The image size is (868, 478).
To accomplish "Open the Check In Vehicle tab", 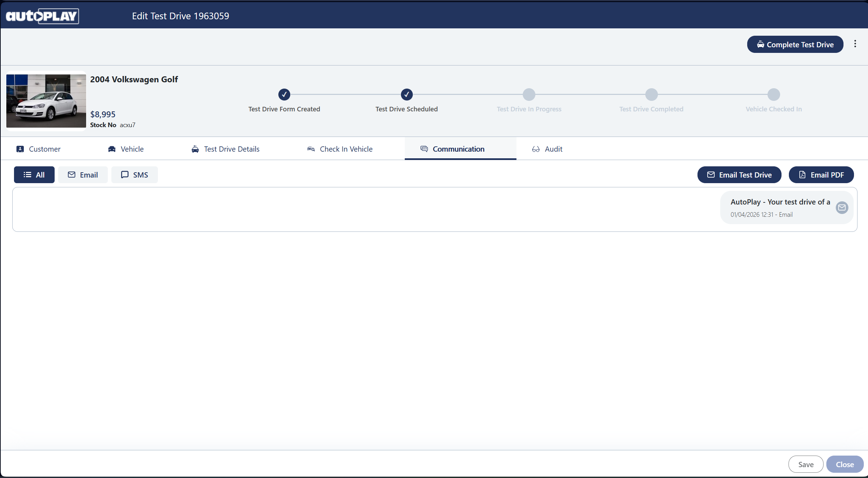I will point(340,149).
